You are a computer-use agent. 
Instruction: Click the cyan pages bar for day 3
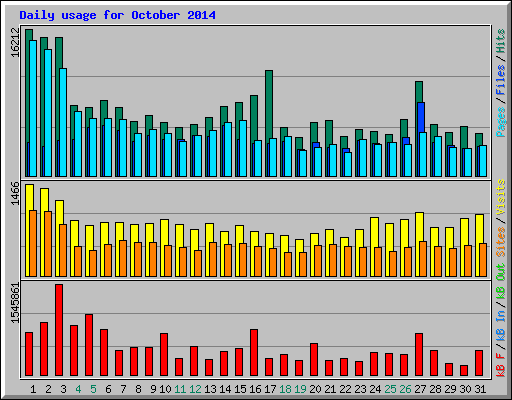click(x=63, y=122)
